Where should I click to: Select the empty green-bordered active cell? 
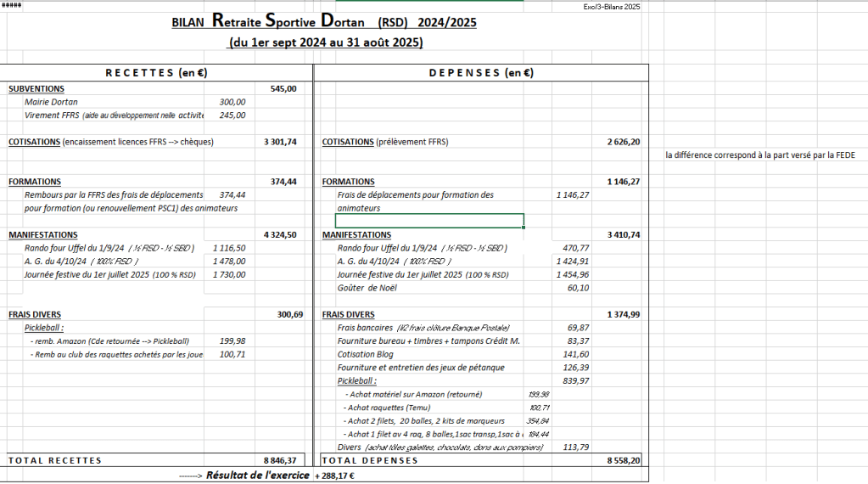point(428,221)
